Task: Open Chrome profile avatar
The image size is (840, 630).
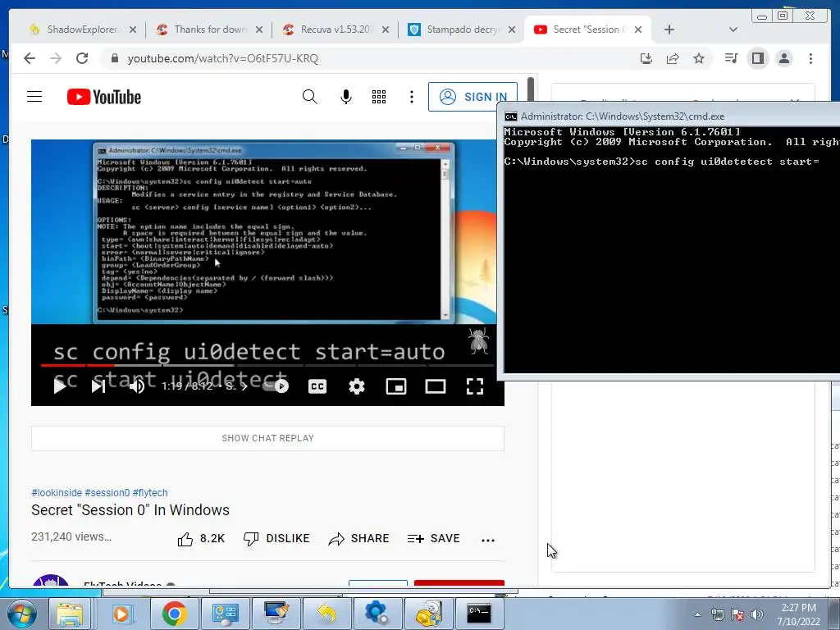Action: point(783,58)
